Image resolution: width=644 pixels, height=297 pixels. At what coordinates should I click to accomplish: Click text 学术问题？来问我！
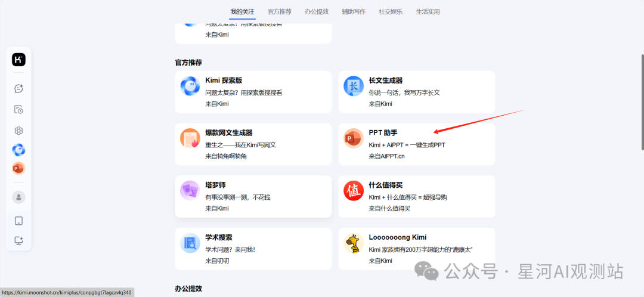230,249
